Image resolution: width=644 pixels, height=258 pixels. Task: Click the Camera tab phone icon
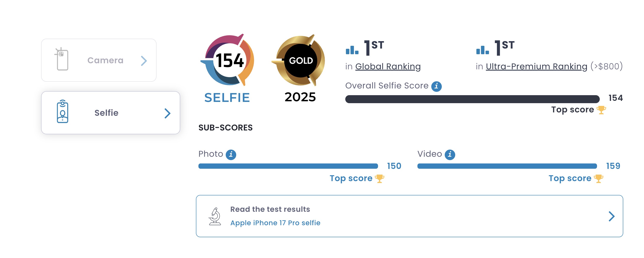coord(62,59)
